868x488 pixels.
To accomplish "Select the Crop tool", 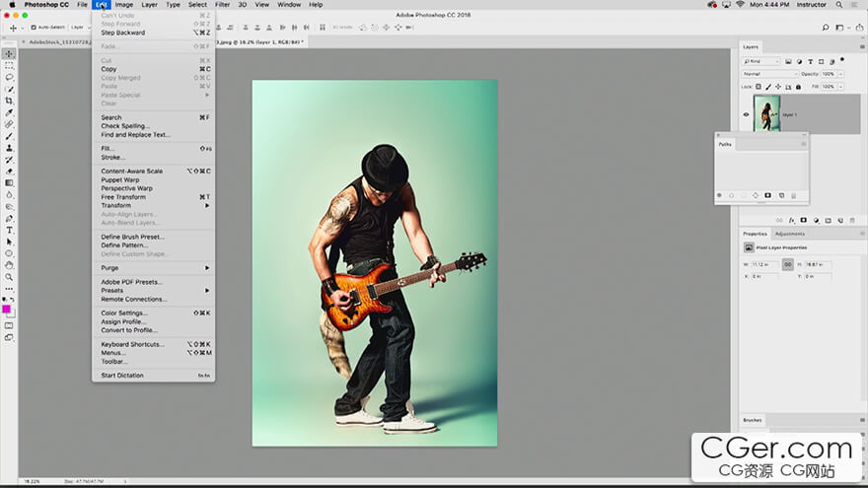I will (9, 101).
